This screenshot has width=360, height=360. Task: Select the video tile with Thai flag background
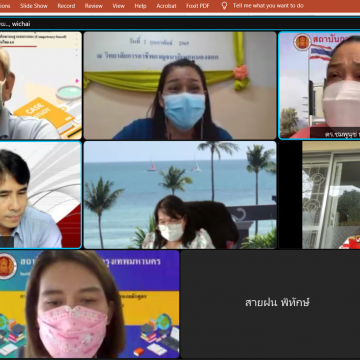coord(319,85)
